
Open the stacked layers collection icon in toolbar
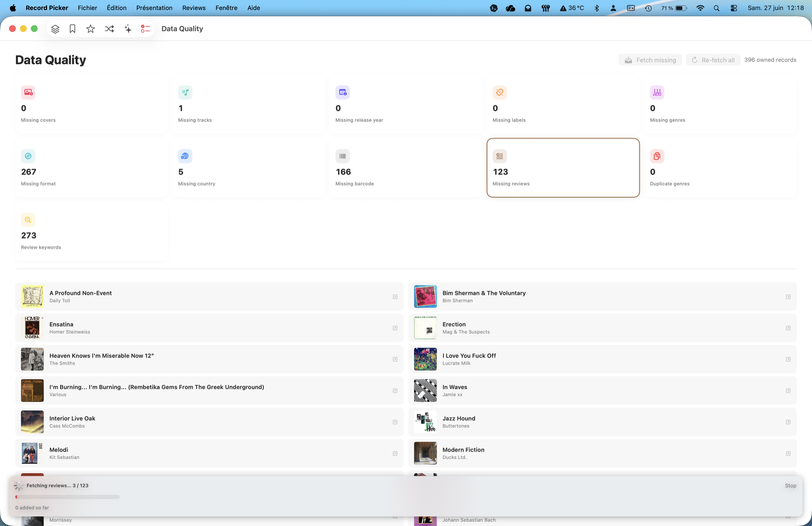click(55, 29)
